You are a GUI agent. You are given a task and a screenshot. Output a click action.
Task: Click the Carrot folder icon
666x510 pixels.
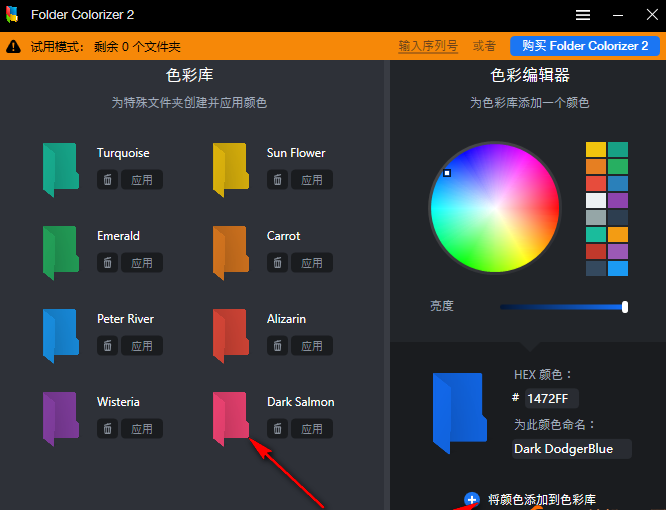(x=231, y=253)
